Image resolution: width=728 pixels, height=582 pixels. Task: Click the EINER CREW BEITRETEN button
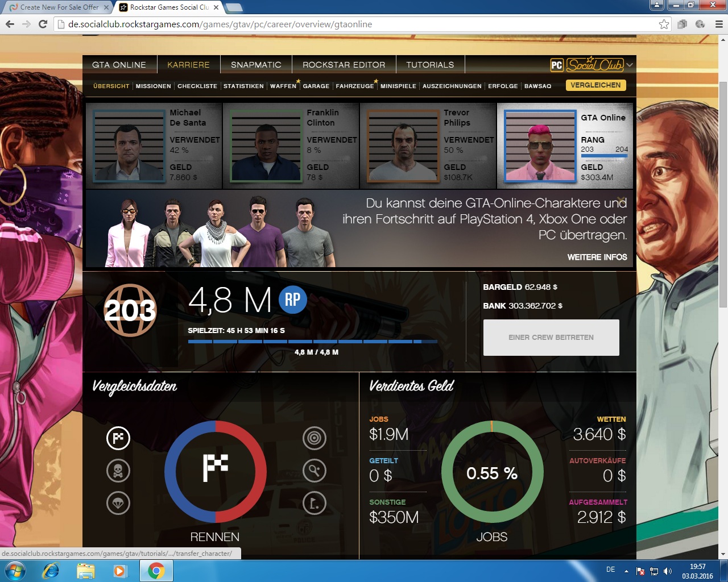(551, 338)
